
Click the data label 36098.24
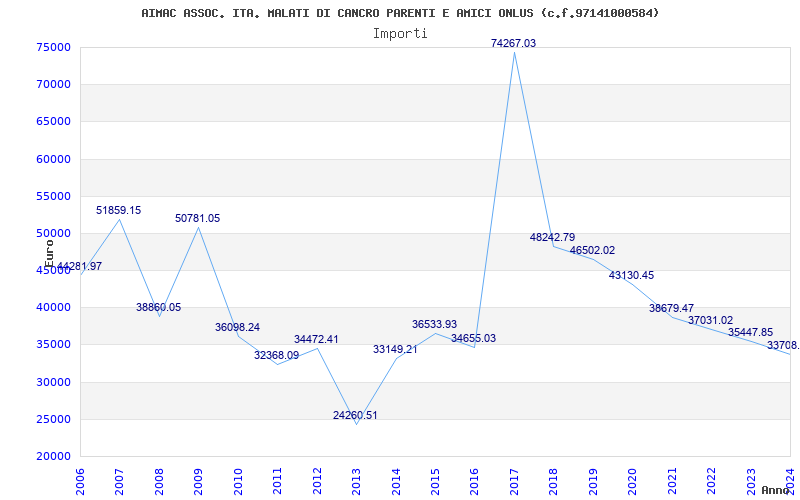point(237,328)
